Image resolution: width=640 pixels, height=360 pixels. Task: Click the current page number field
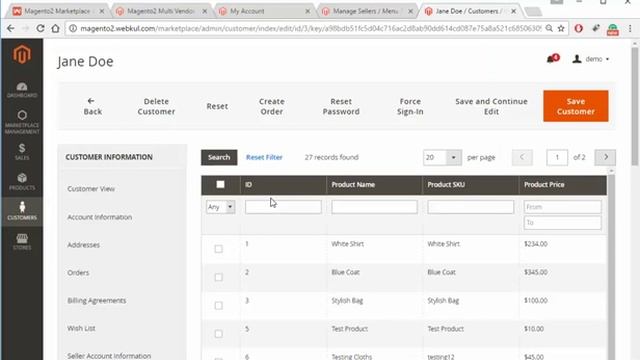pos(557,157)
